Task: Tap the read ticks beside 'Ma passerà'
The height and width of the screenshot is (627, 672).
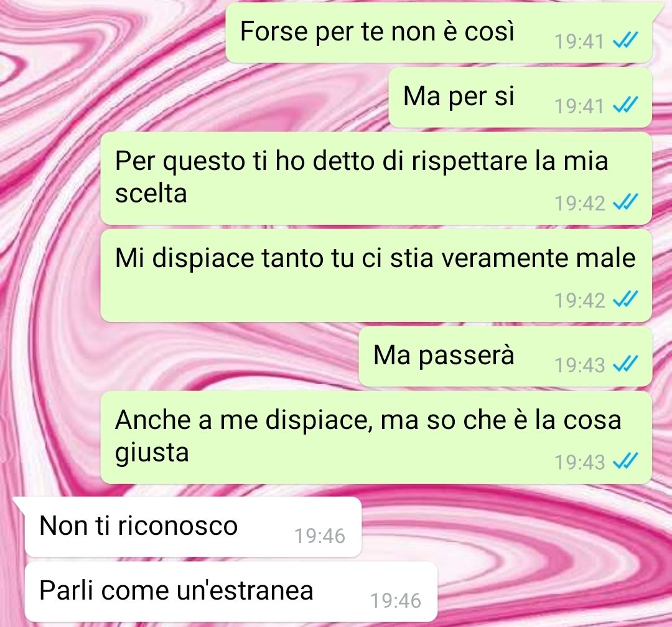Action: 625,364
